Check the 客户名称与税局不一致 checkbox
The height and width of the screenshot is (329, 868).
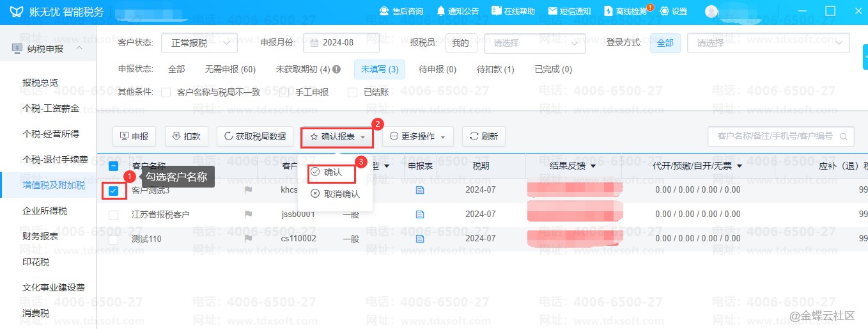point(166,92)
